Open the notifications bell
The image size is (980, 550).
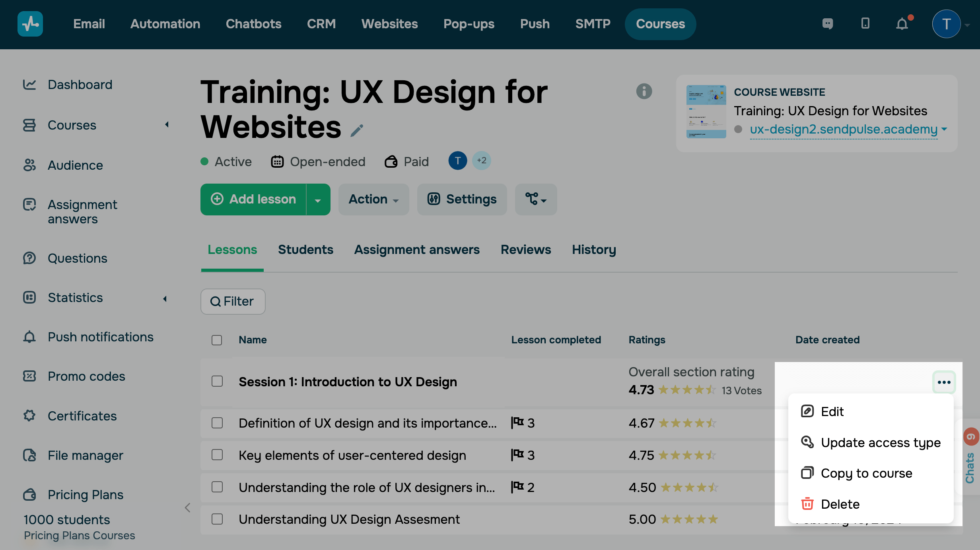(902, 24)
